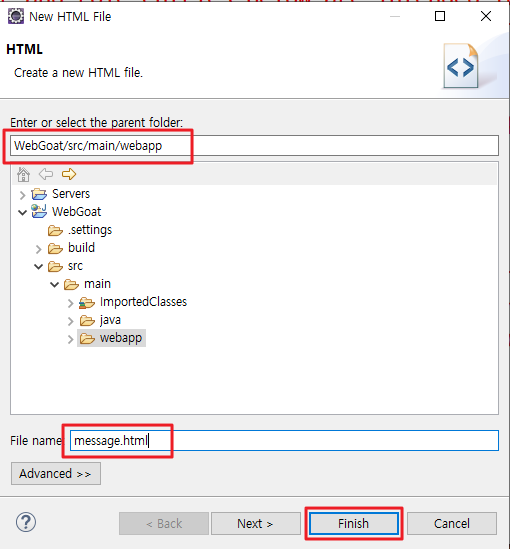
Task: Collapse the src folder node
Action: (39, 266)
